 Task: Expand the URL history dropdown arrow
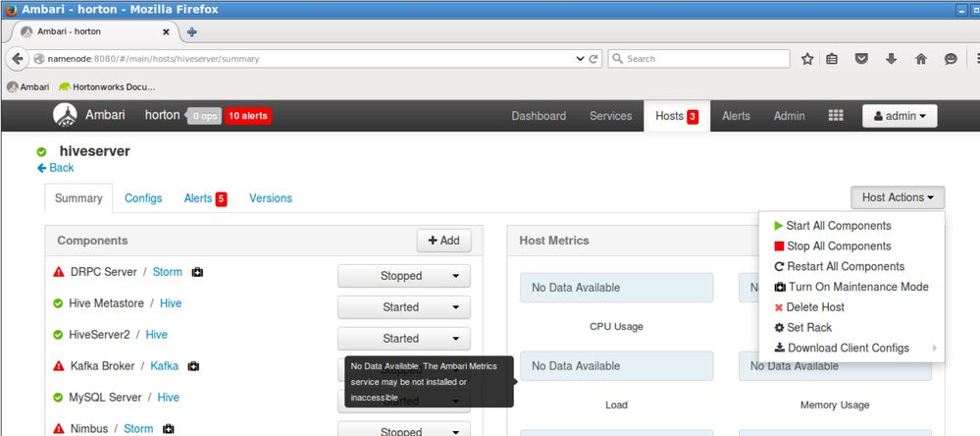(580, 59)
